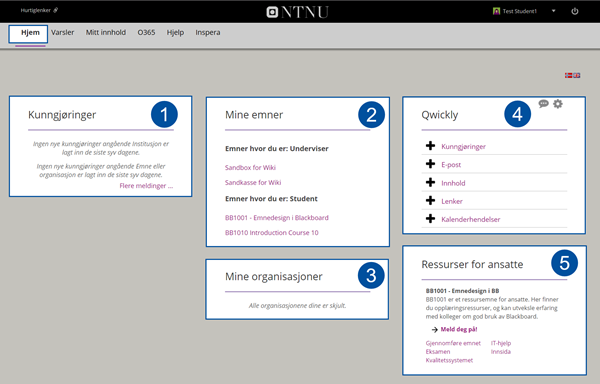
Task: Open the Sandbox for Wiki course
Action: (x=250, y=168)
